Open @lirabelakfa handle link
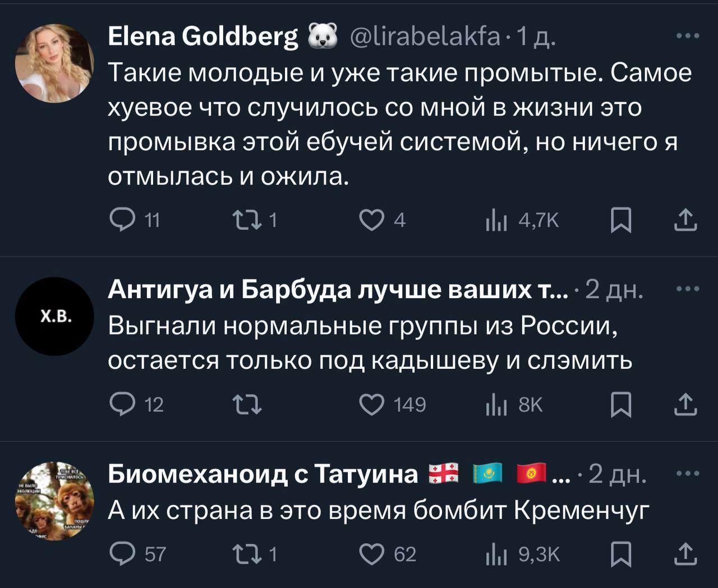This screenshot has height=588, width=718. 425,36
